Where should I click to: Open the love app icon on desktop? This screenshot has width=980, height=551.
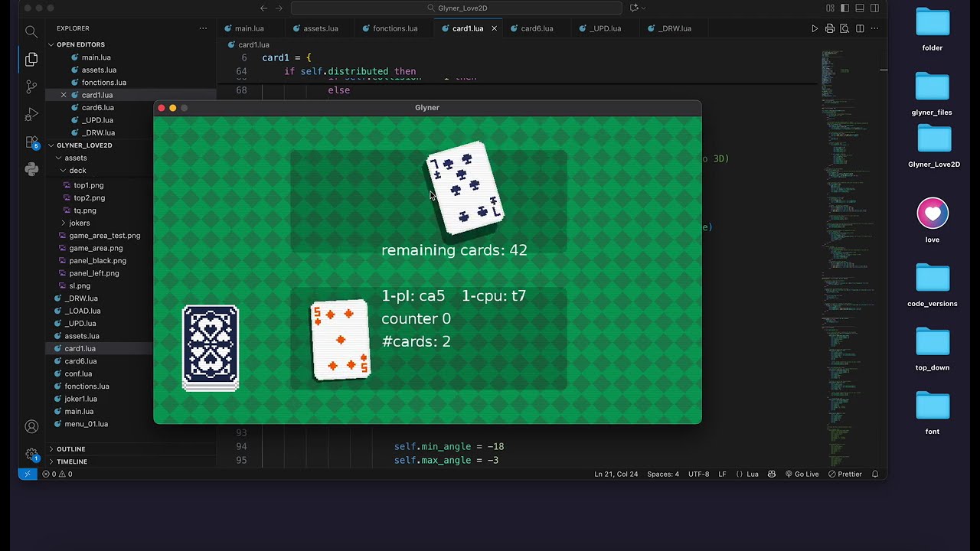click(933, 214)
